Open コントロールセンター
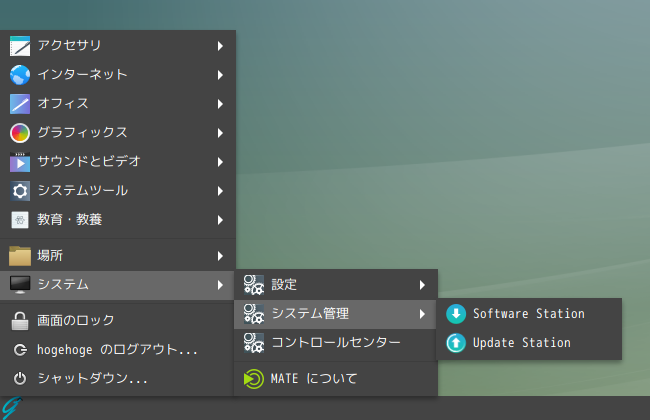Image resolution: width=650 pixels, height=420 pixels. pyautogui.click(x=336, y=343)
